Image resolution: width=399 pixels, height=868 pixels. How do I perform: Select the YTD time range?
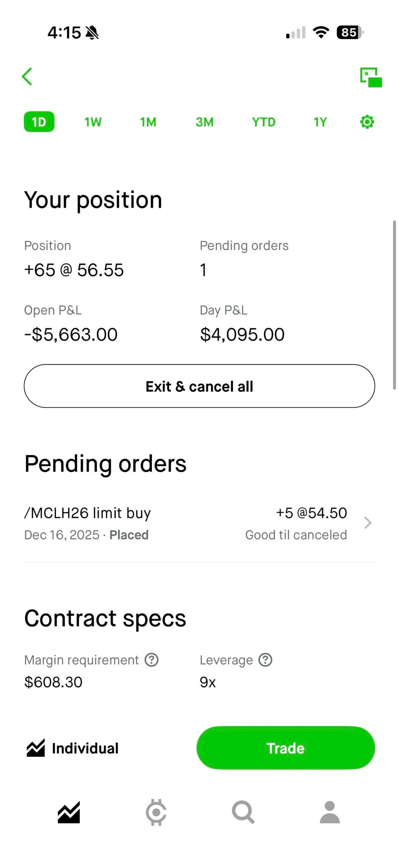pyautogui.click(x=263, y=122)
